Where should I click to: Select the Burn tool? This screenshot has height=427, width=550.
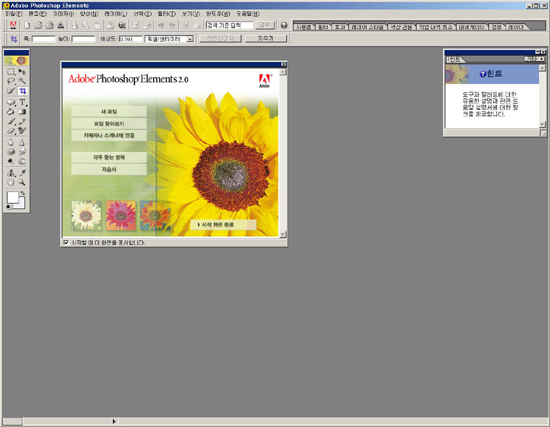coord(22,161)
